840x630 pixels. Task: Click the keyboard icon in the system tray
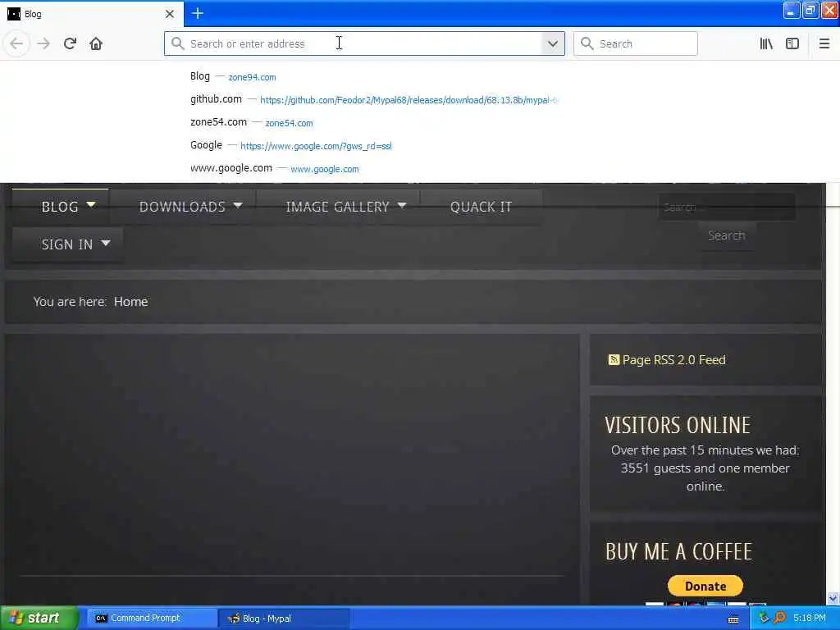(x=733, y=619)
